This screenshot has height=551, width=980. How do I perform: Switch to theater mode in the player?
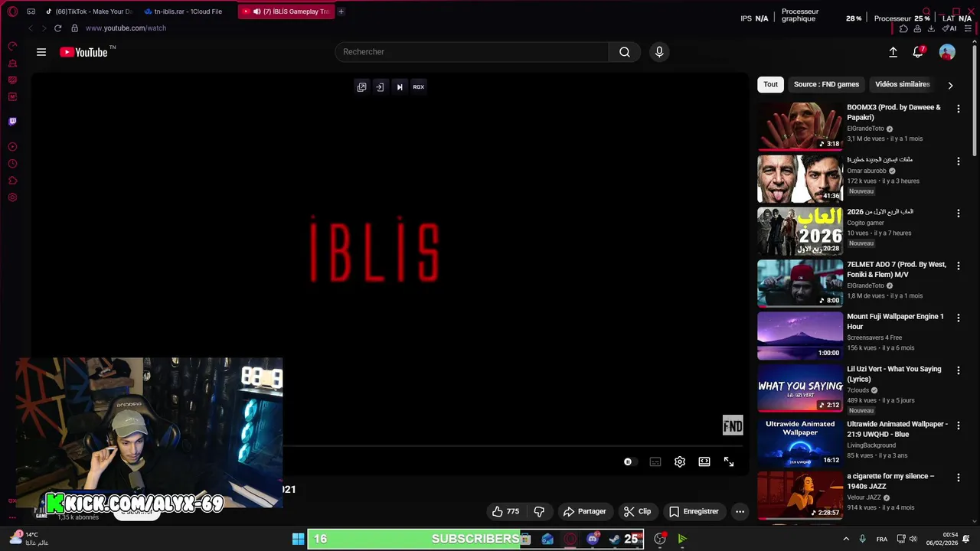click(x=704, y=462)
